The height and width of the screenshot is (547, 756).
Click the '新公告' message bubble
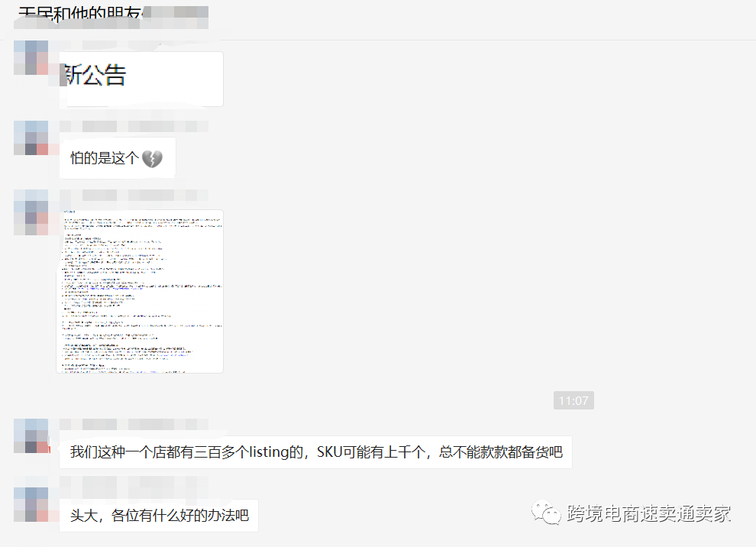coord(140,79)
